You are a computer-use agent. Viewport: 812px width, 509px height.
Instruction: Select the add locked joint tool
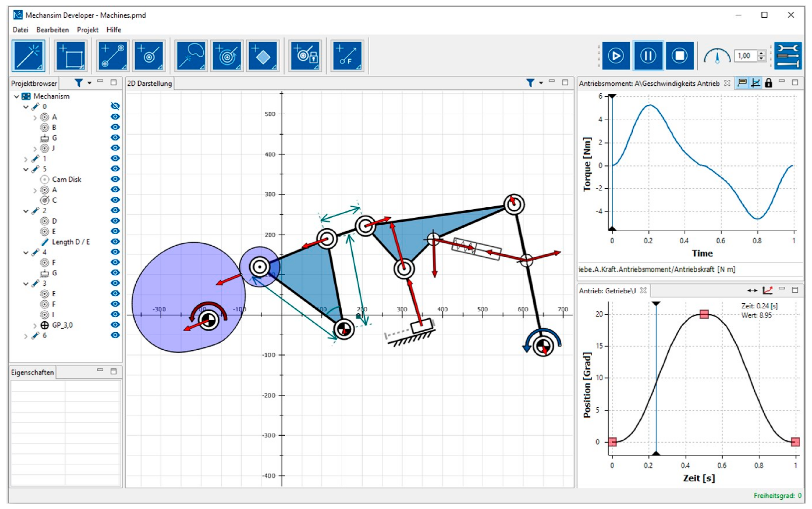305,56
